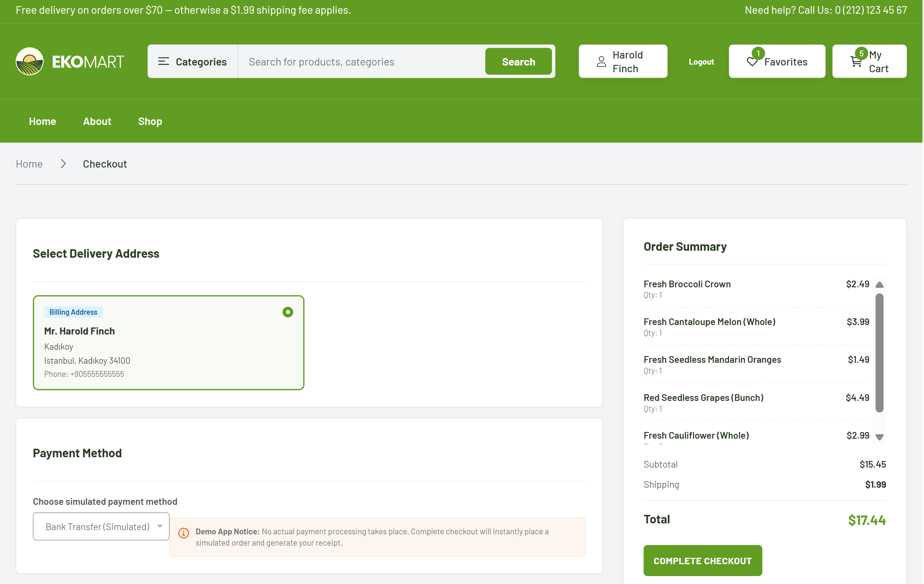
Task: Click the shopping cart icon
Action: (x=857, y=62)
